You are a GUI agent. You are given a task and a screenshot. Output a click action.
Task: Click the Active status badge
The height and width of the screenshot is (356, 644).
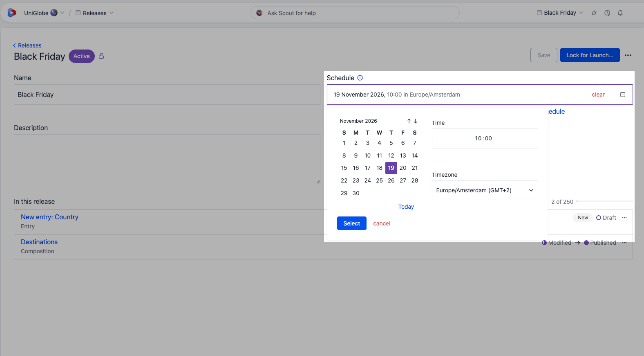[x=82, y=56]
